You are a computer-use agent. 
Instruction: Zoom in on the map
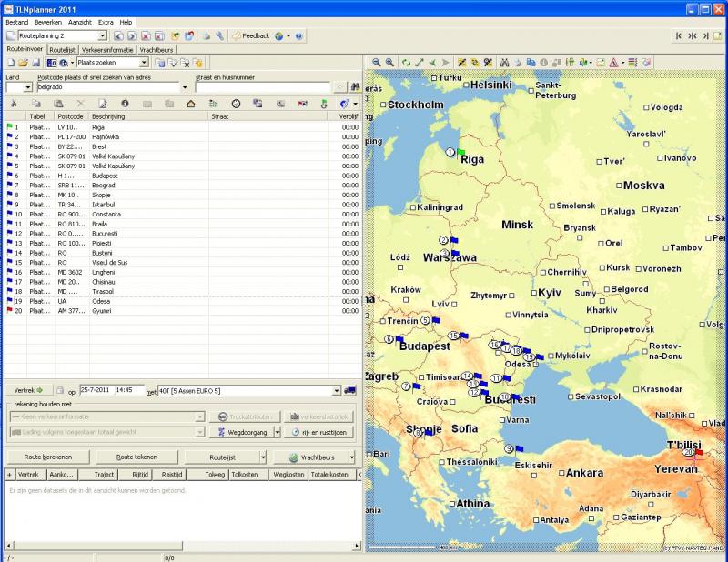click(x=389, y=63)
